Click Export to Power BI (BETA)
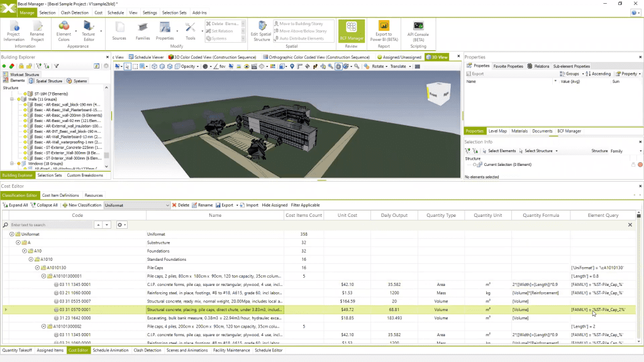The width and height of the screenshot is (644, 362). click(x=384, y=31)
